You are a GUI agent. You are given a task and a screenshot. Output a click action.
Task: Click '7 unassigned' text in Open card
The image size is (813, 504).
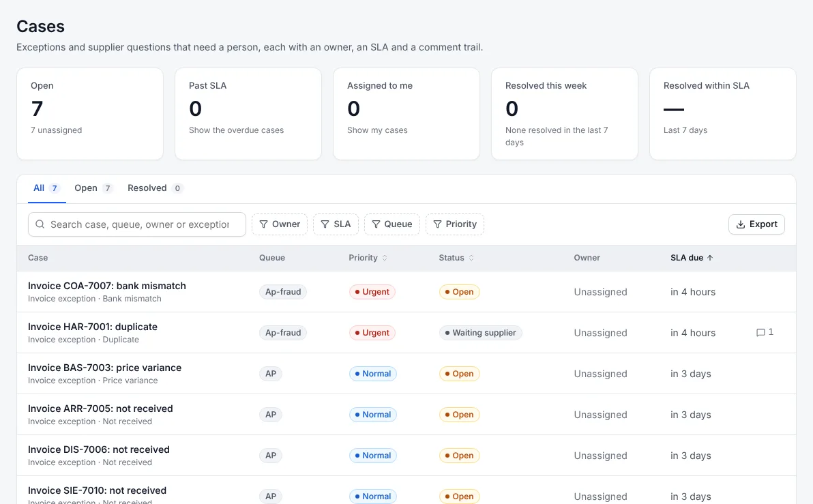tap(56, 130)
